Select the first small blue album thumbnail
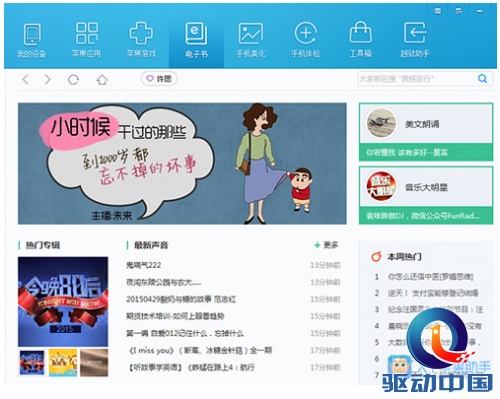Viewport: 500px width, 399px height. tap(32, 363)
